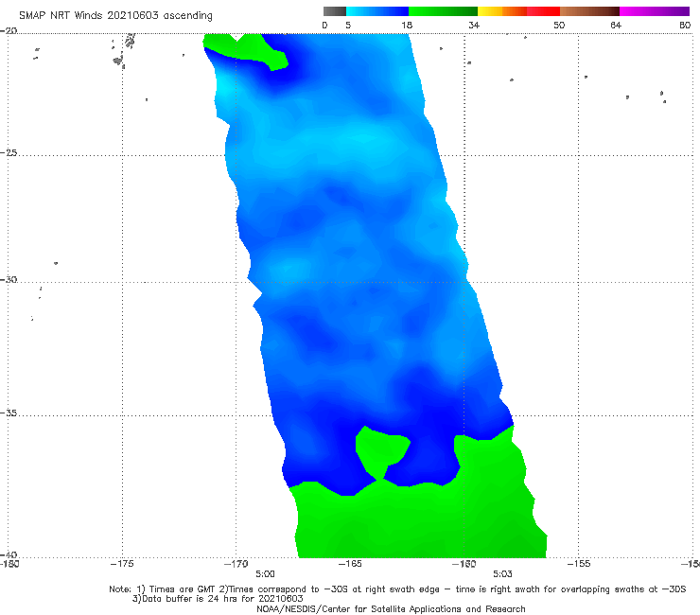Select the gray segment of the color bar

pyautogui.click(x=335, y=11)
